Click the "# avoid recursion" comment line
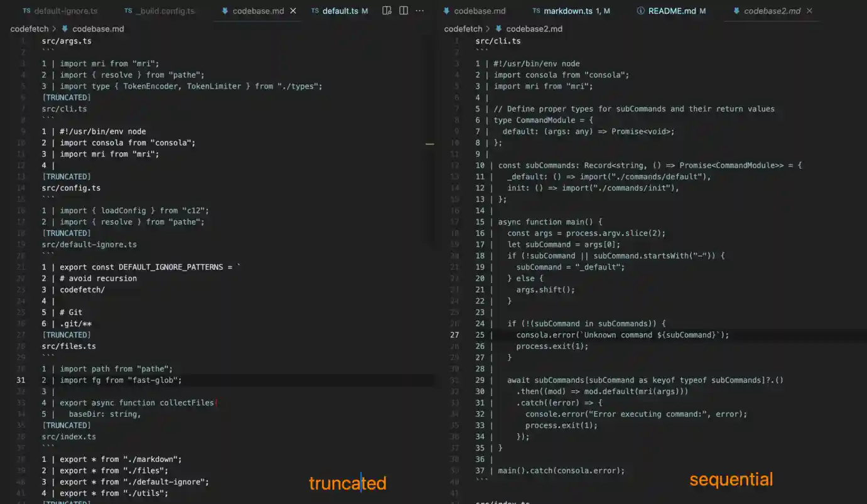This screenshot has width=867, height=504. (89, 279)
